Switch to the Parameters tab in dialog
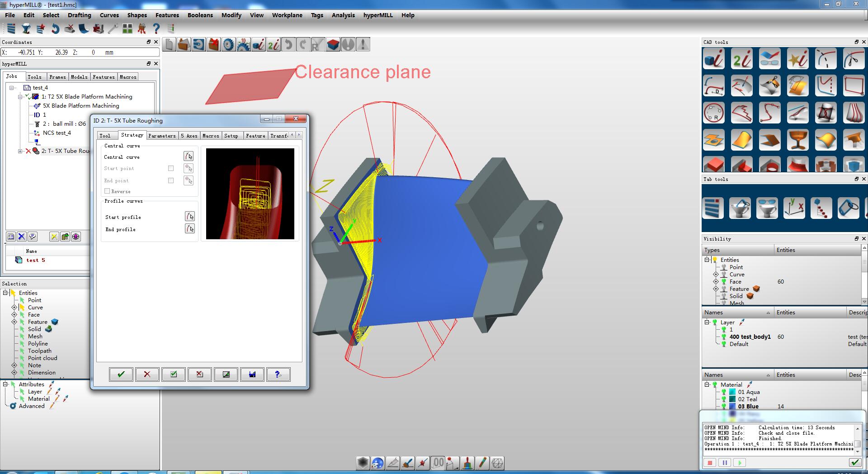This screenshot has height=474, width=868. [x=162, y=136]
